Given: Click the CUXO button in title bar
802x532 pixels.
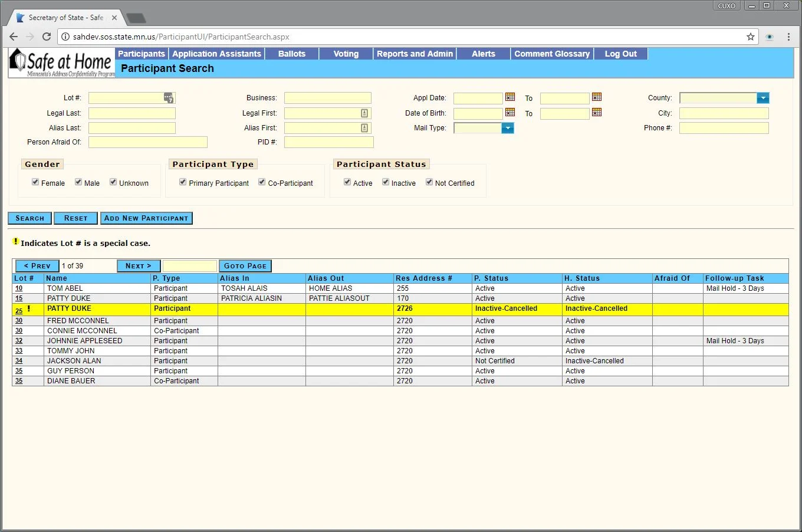Looking at the screenshot, I should pos(727,5).
